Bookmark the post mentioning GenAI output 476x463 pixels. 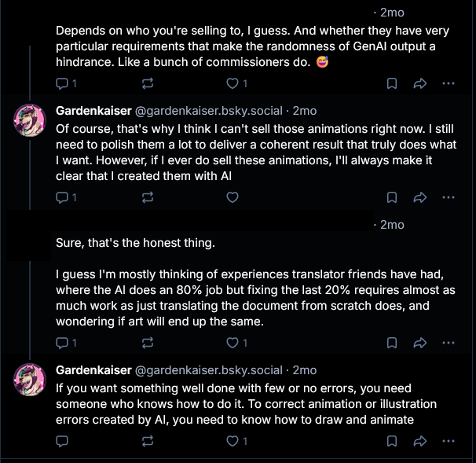(x=391, y=83)
